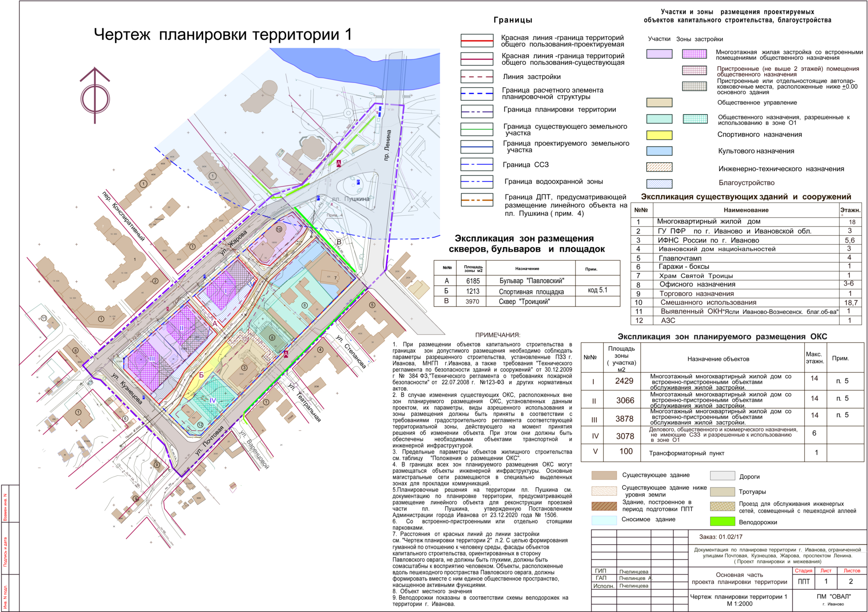Click zone IV area 3078 table cell
This screenshot has width=868, height=612.
click(x=625, y=436)
